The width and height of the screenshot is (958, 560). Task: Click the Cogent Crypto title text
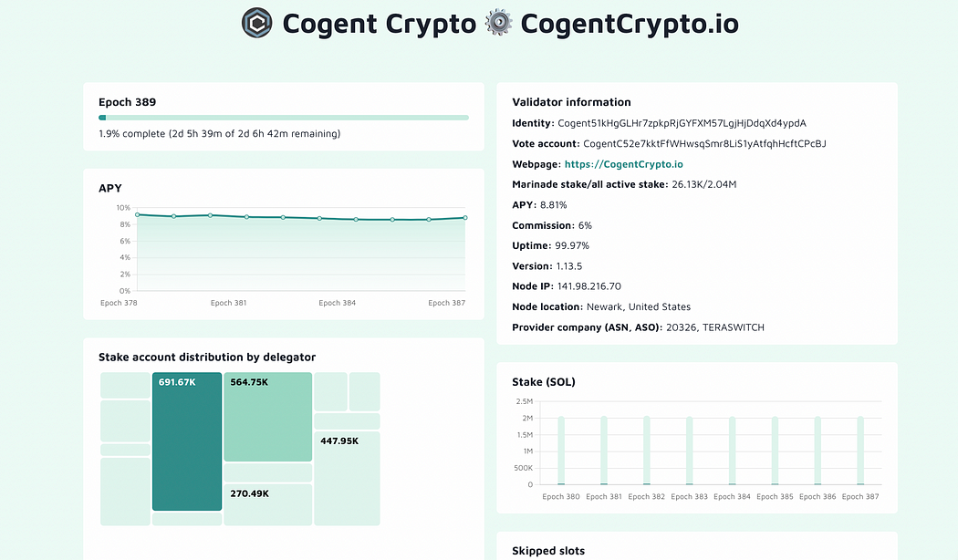tap(379, 24)
